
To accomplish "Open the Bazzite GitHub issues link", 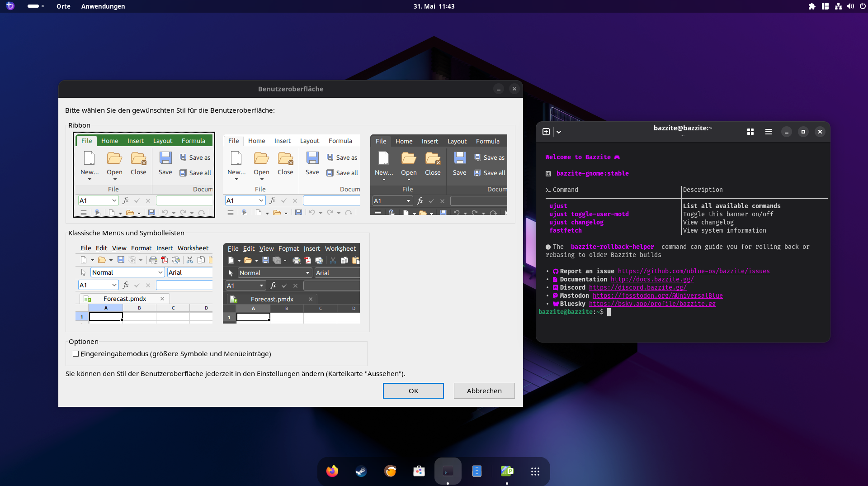I will (693, 271).
